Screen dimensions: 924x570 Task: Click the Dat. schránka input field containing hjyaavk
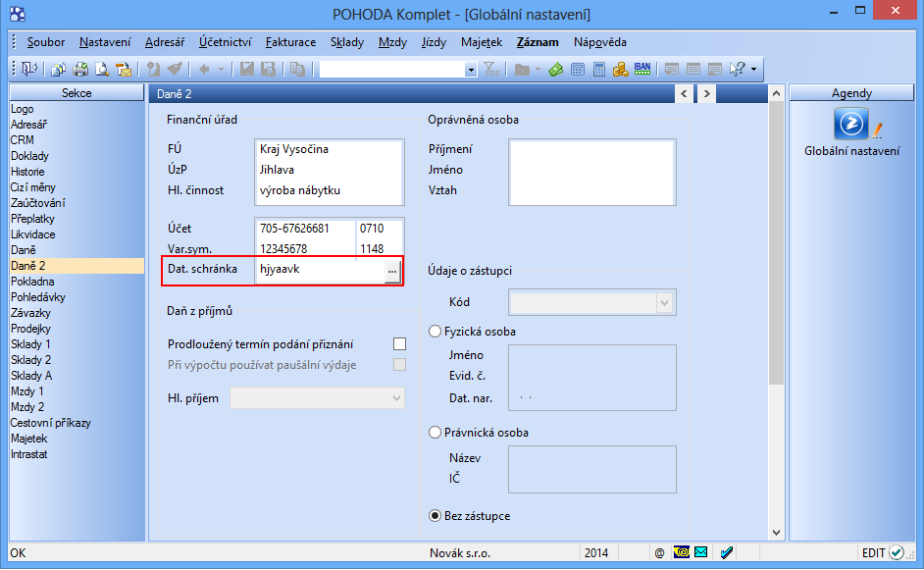321,270
